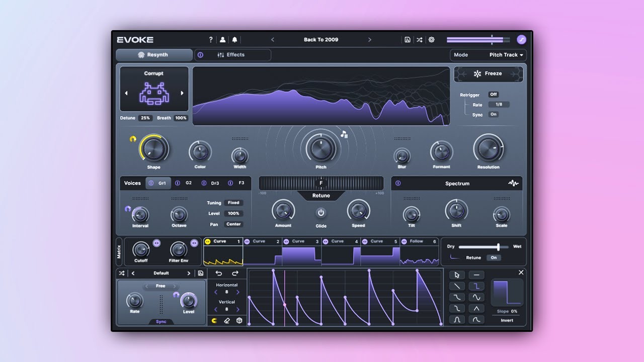Toggle the Retune On switch near Dry/Wet

pos(494,257)
